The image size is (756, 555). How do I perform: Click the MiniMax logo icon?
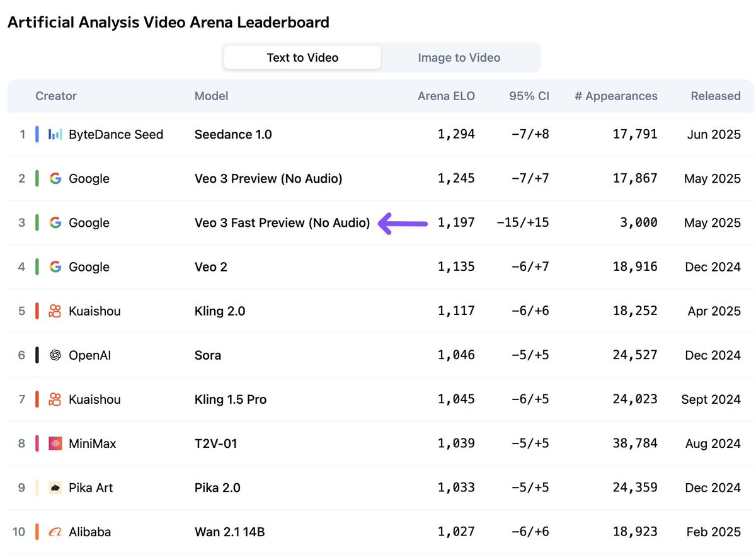coord(55,443)
